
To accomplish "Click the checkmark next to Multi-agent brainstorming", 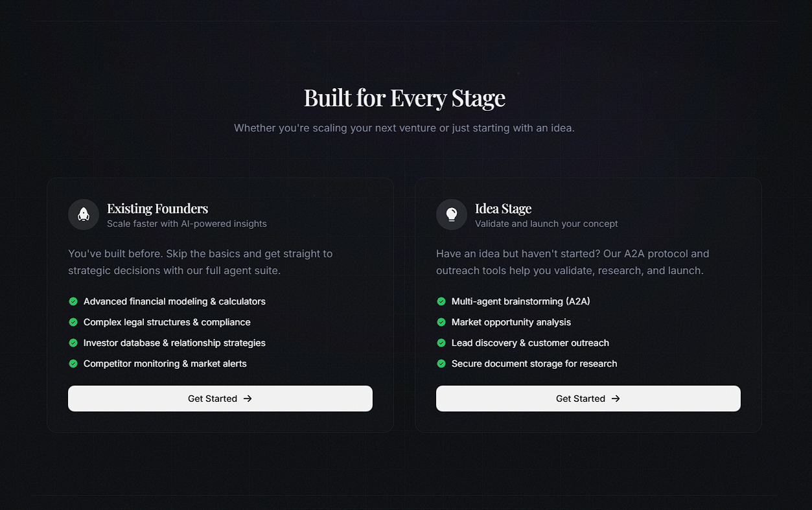I will (x=441, y=301).
